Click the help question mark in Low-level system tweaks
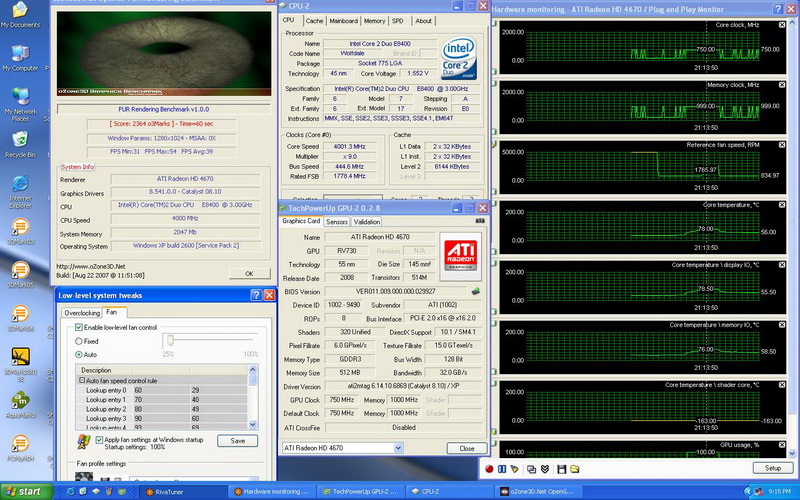The image size is (800, 500). tap(256, 295)
